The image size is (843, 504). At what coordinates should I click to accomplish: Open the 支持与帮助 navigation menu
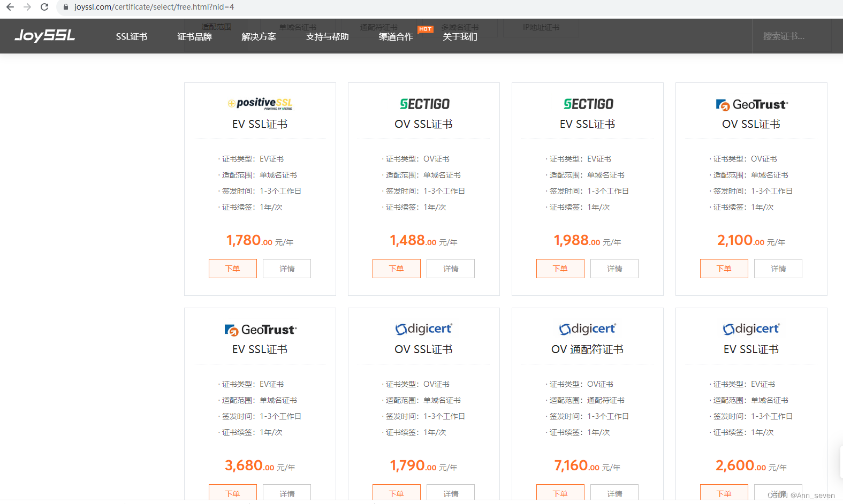click(x=327, y=36)
